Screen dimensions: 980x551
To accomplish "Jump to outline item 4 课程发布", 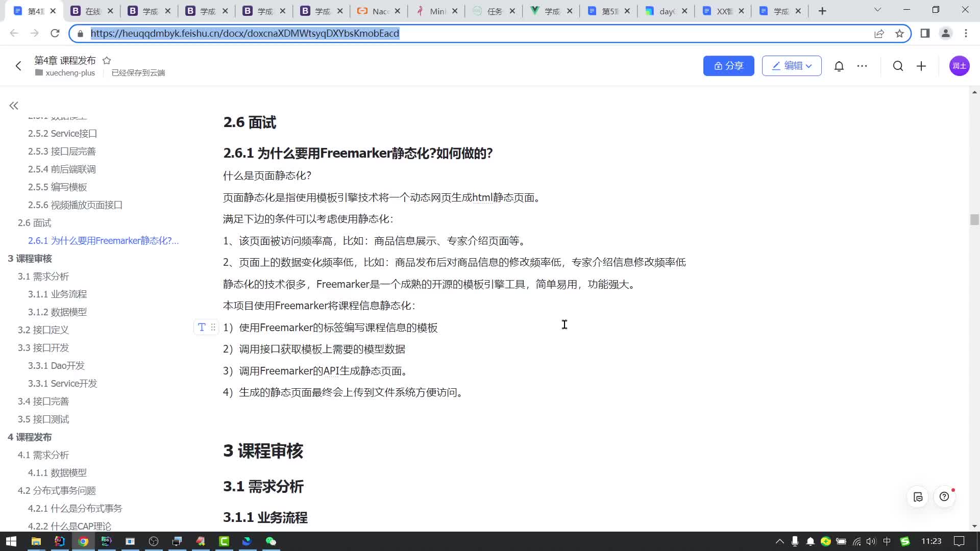I will click(30, 437).
